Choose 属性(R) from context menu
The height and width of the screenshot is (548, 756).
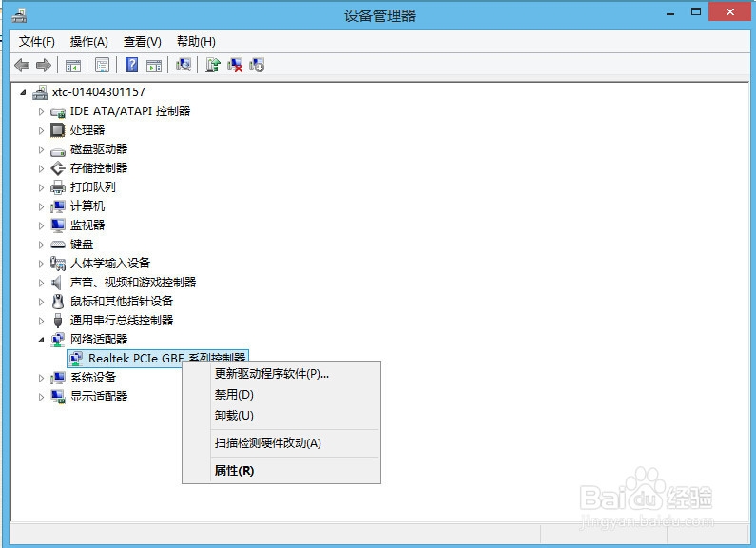pyautogui.click(x=281, y=470)
